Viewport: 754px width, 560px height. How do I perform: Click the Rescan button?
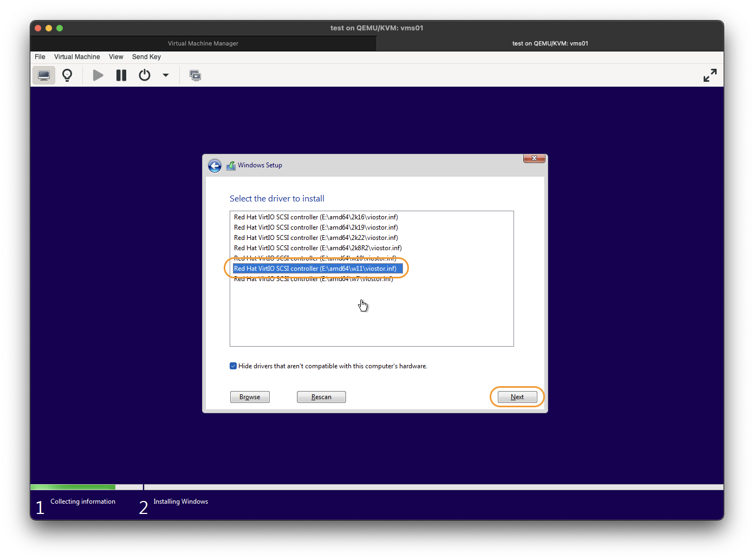point(321,397)
